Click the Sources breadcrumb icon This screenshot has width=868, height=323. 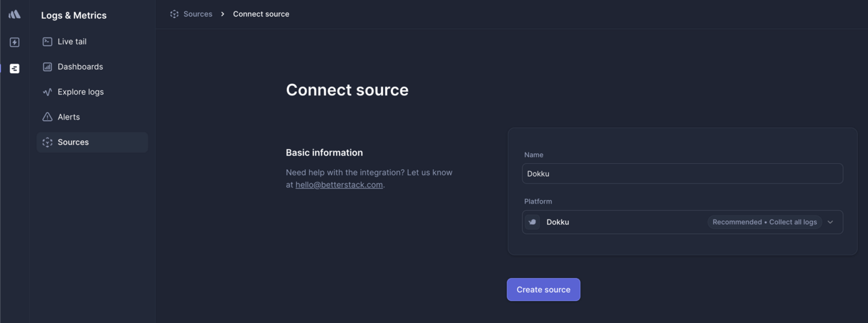pyautogui.click(x=174, y=14)
